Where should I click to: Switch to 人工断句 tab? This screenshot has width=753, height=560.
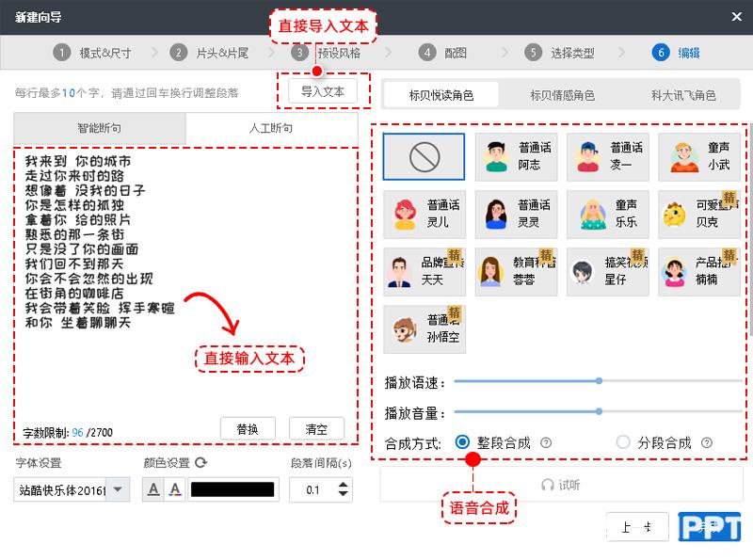pos(271,128)
